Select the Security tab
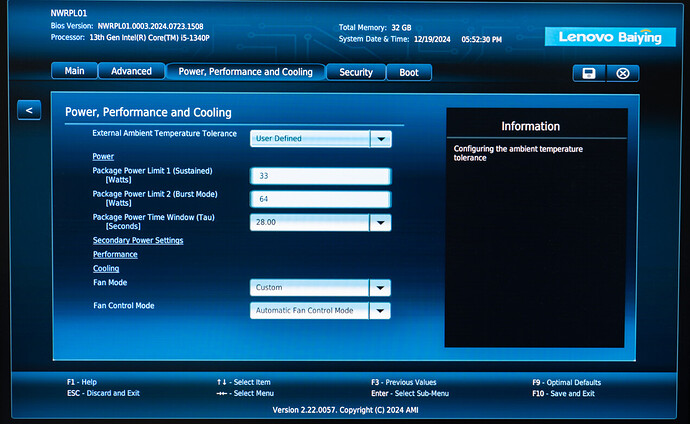This screenshot has height=424, width=690. pyautogui.click(x=355, y=72)
